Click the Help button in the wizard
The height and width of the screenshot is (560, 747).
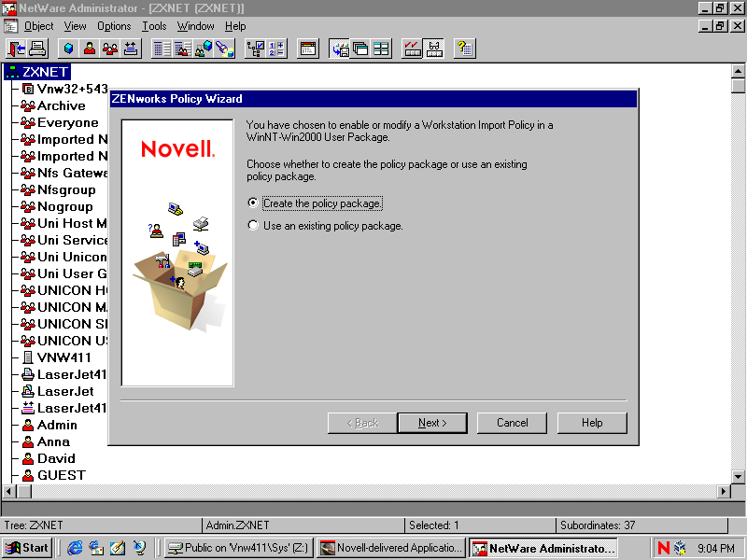tap(592, 423)
